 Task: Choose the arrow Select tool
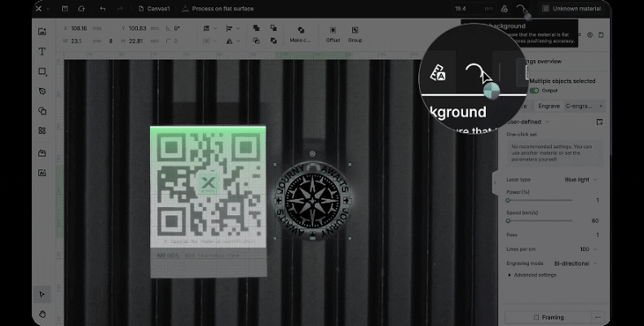(42, 294)
